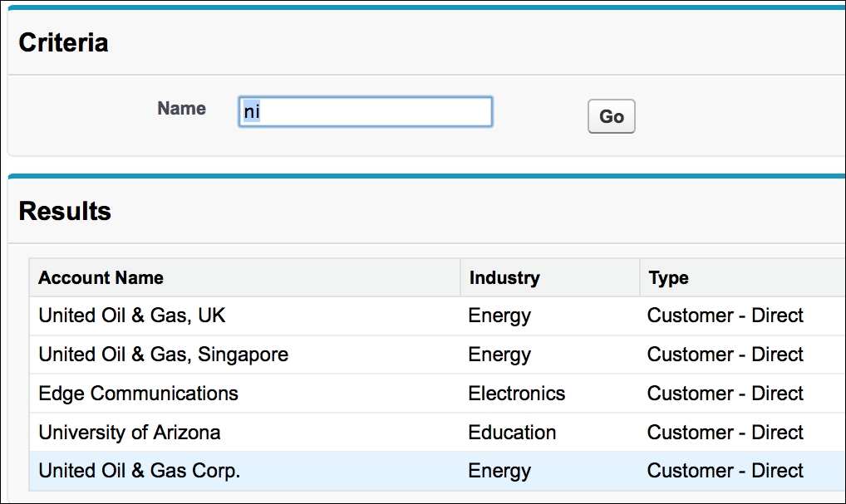846x504 pixels.
Task: Select the United Oil & Gas, UK account
Action: point(131,316)
